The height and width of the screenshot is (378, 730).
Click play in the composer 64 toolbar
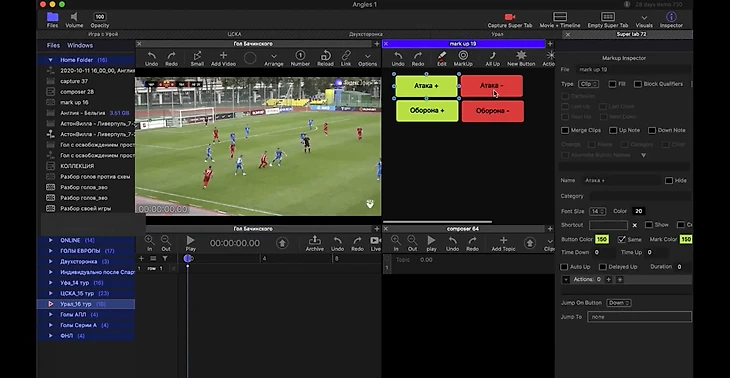[432, 243]
